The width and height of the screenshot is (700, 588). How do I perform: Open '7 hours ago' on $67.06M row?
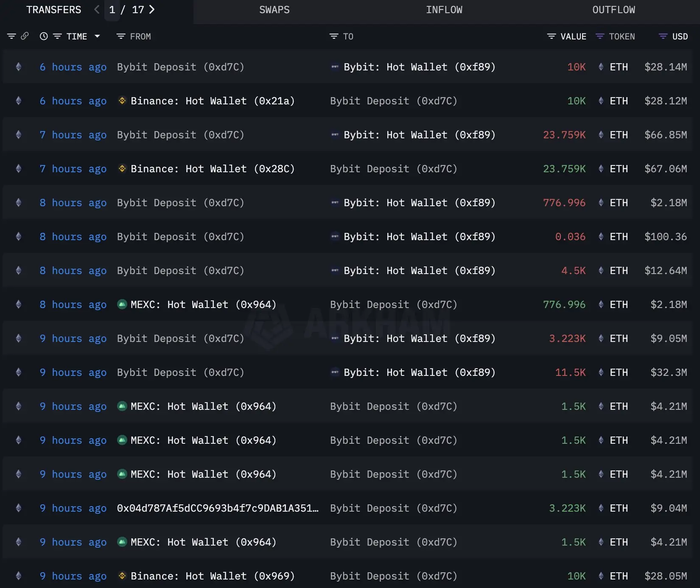click(x=73, y=169)
